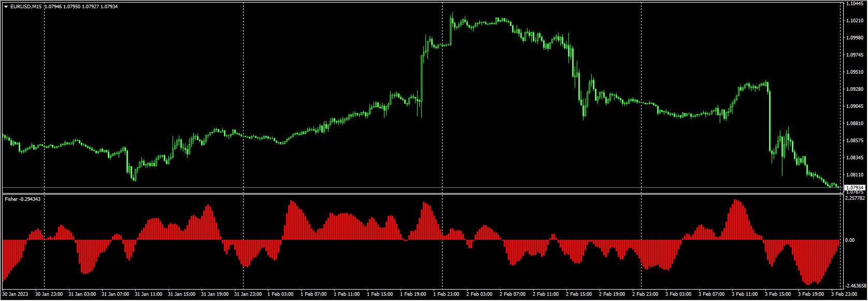Viewport: 868px width, 301px height.
Task: Click the 3 Feb 07:00 time label
Action: 712,294
